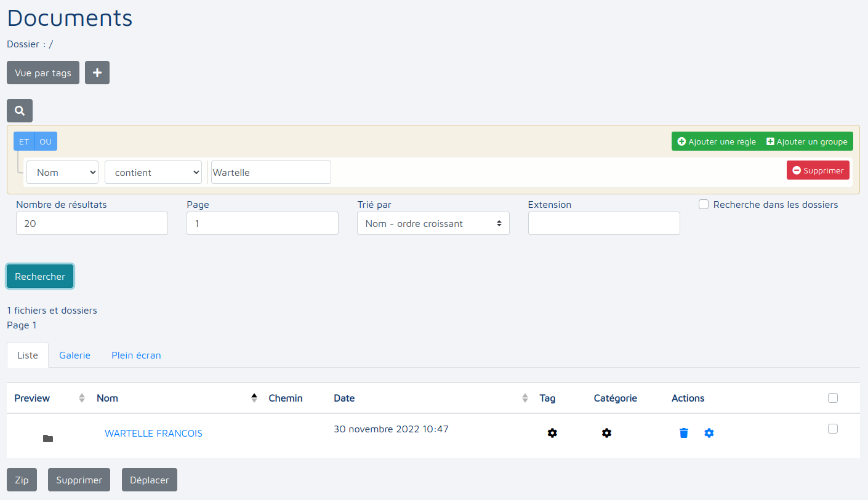Click the Catégorie gear icon in the row
Image resolution: width=868 pixels, height=500 pixels.
pos(606,433)
